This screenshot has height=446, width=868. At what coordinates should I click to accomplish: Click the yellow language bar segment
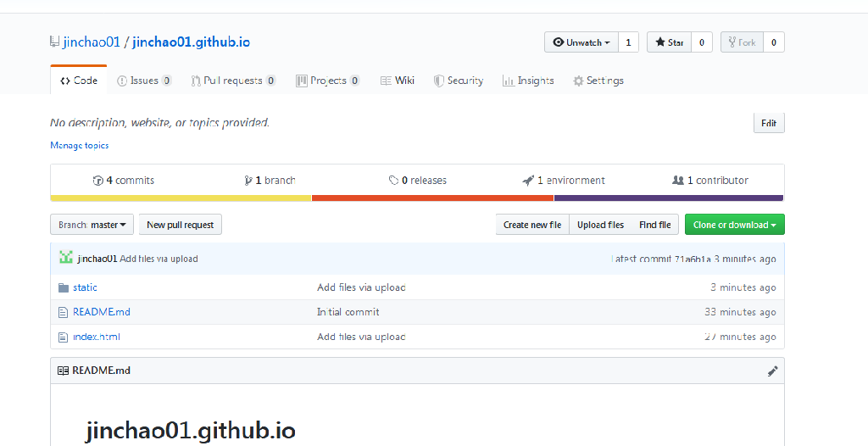point(181,198)
